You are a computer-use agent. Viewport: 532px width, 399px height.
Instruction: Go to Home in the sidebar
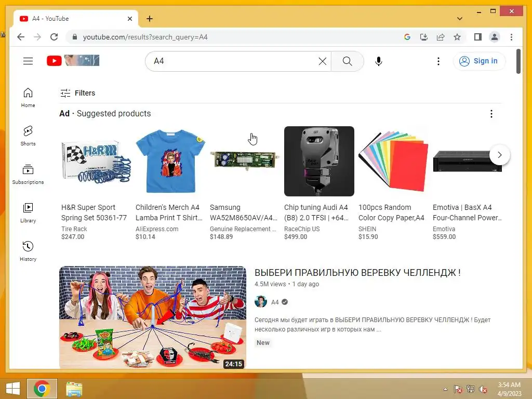(28, 98)
